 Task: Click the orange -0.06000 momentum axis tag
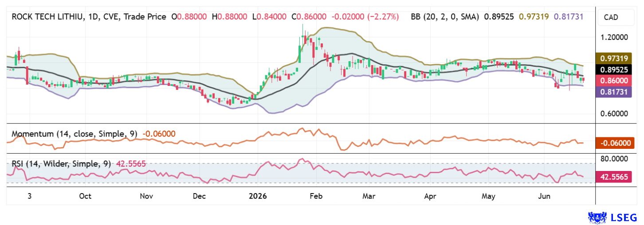tap(615, 143)
